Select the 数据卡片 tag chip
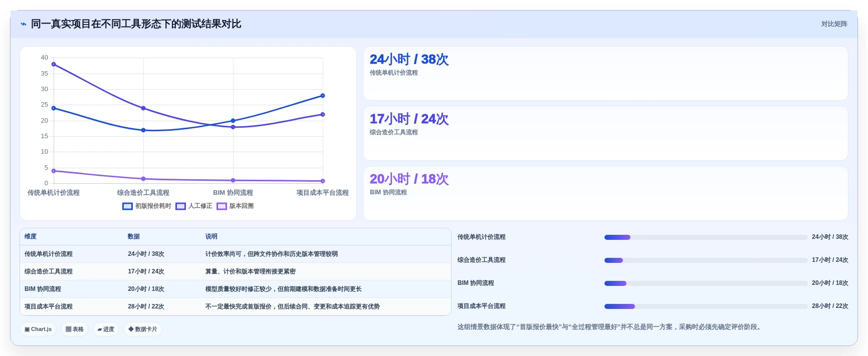Screen dimensions: 868x356 (143, 329)
